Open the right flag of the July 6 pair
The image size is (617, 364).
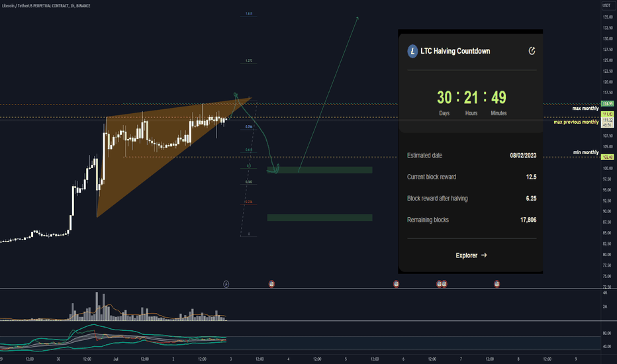click(x=444, y=284)
